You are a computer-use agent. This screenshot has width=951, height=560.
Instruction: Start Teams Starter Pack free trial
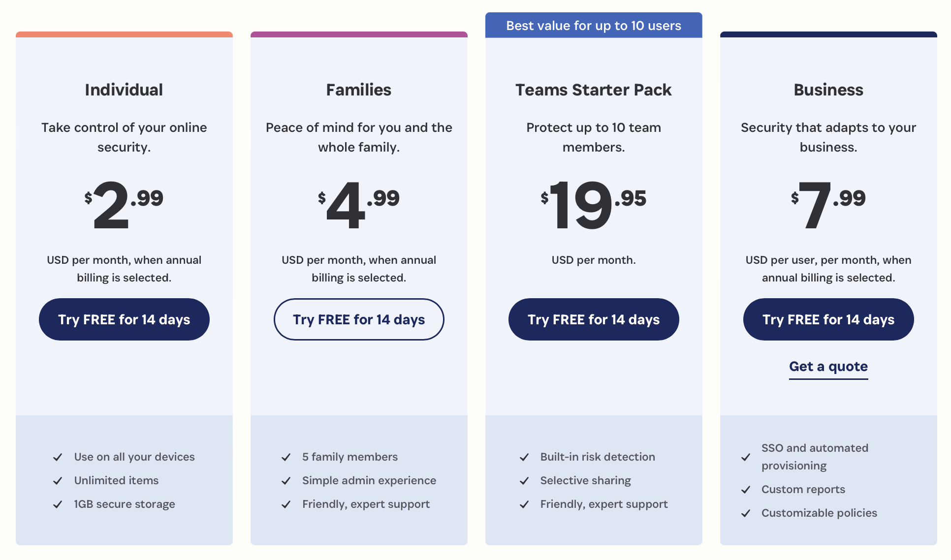point(594,319)
